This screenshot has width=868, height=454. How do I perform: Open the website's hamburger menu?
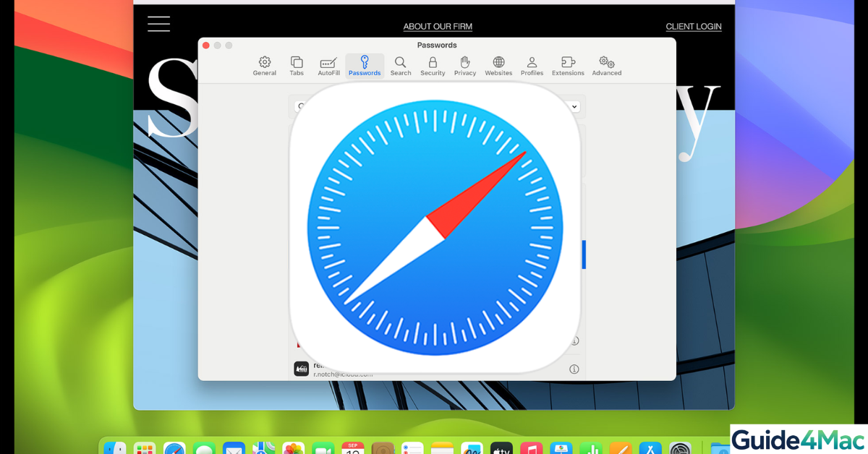point(158,23)
